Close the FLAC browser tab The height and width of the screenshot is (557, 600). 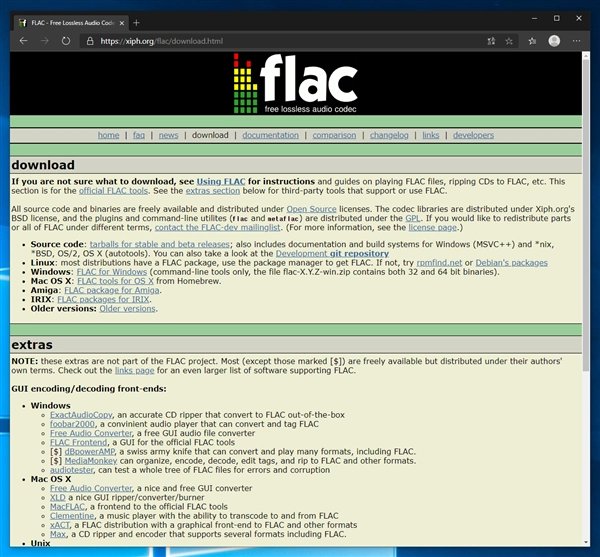(x=122, y=23)
